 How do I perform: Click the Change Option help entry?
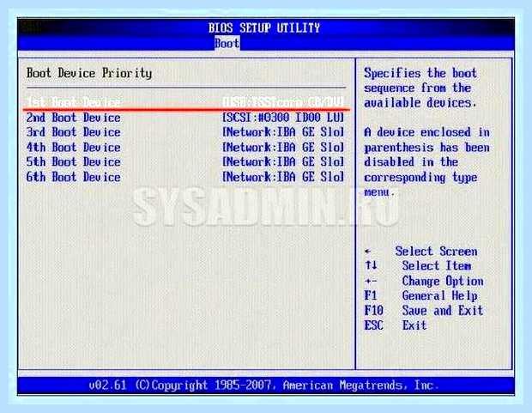[x=424, y=282]
